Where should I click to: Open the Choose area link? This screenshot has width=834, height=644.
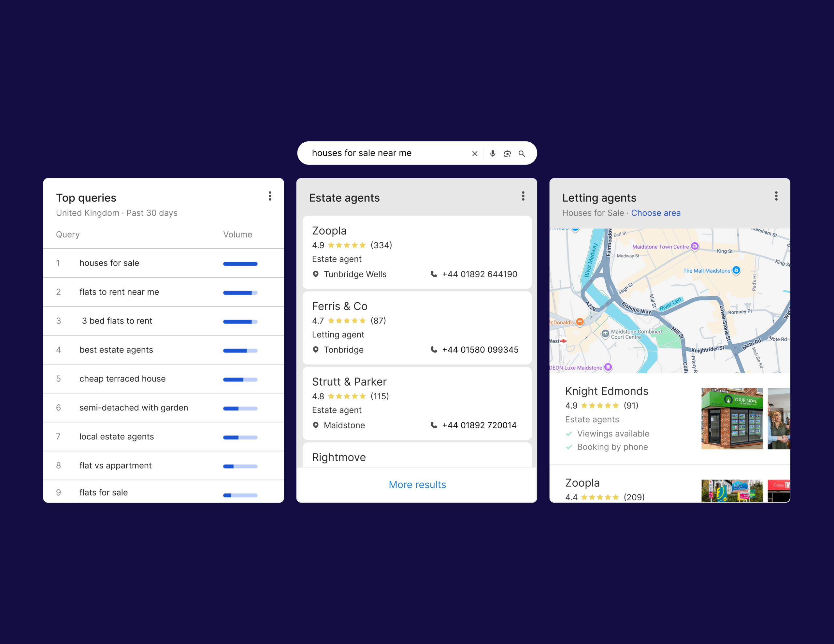click(x=656, y=213)
